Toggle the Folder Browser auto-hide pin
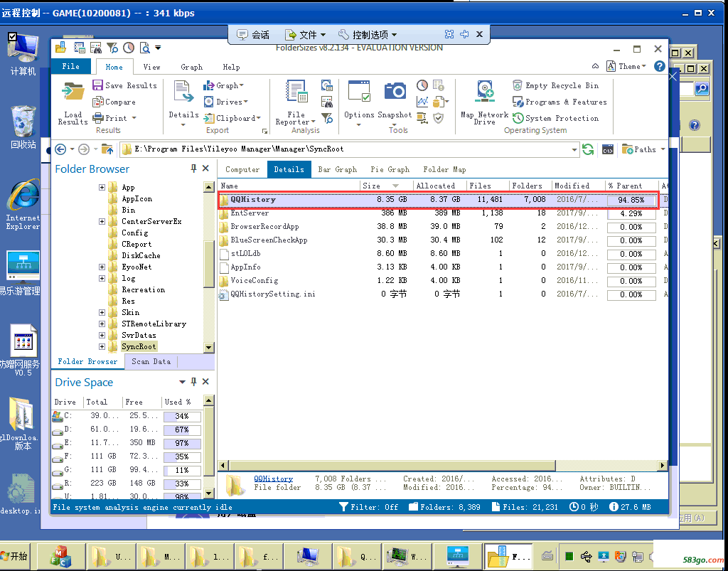 pyautogui.click(x=193, y=169)
